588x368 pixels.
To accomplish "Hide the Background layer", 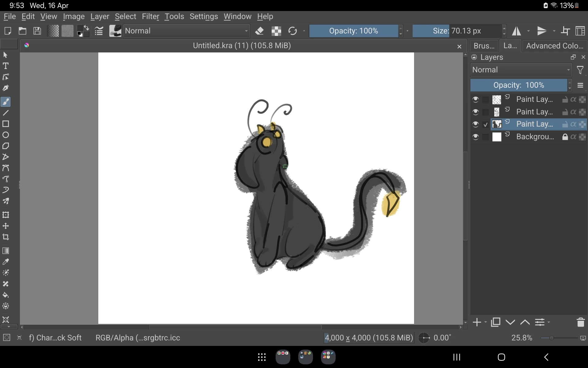I will tap(475, 137).
